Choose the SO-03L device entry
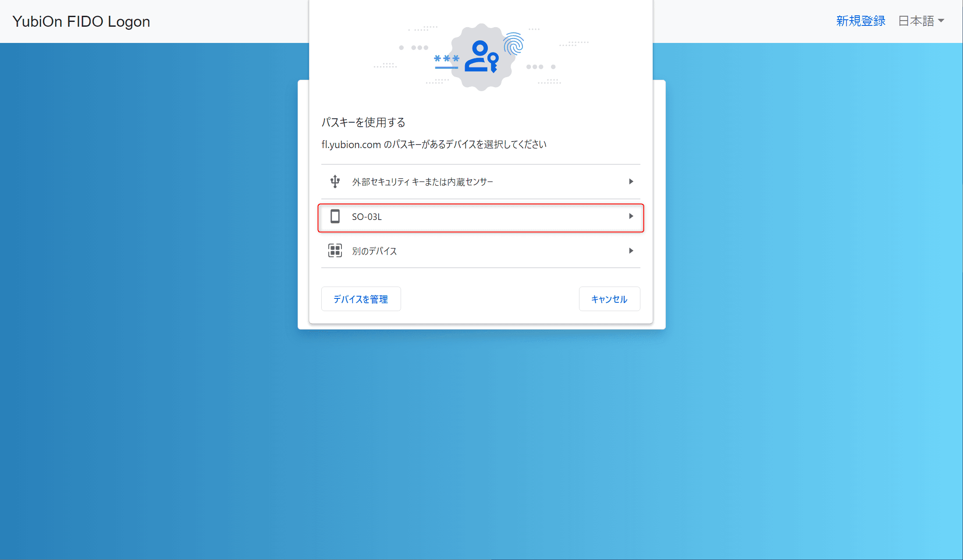The width and height of the screenshot is (963, 560). pos(481,218)
